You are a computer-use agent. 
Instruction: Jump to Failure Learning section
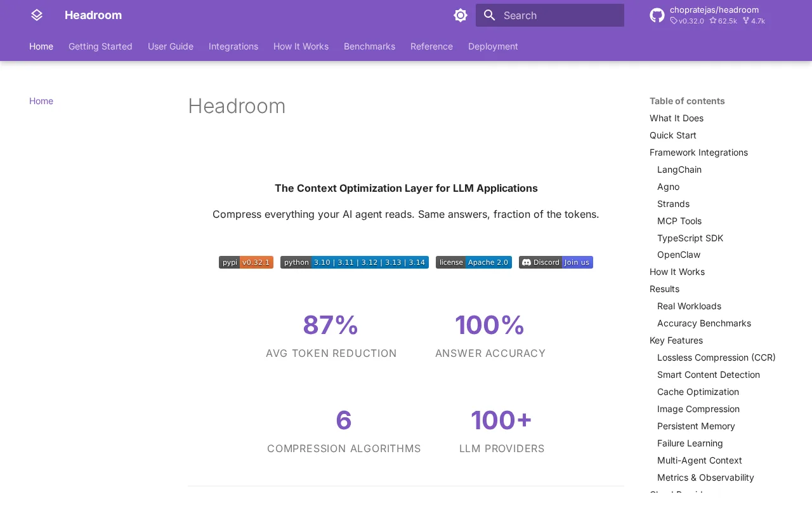(x=690, y=443)
